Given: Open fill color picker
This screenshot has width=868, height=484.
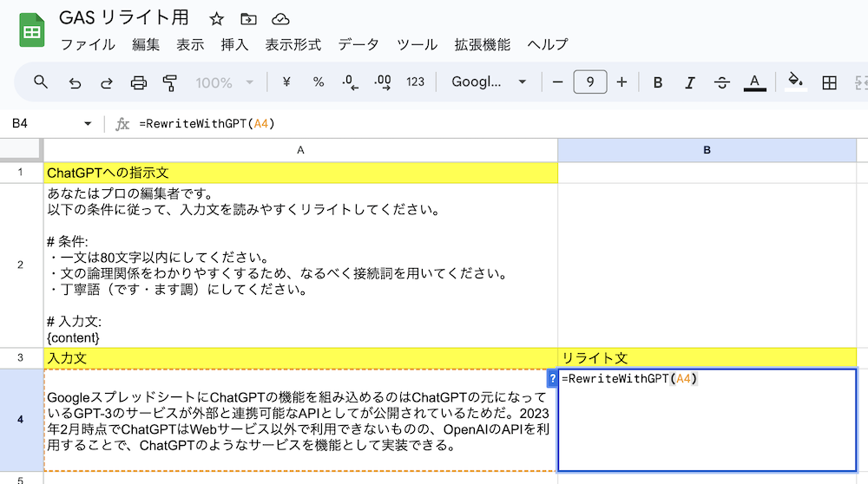Looking at the screenshot, I should (x=795, y=82).
